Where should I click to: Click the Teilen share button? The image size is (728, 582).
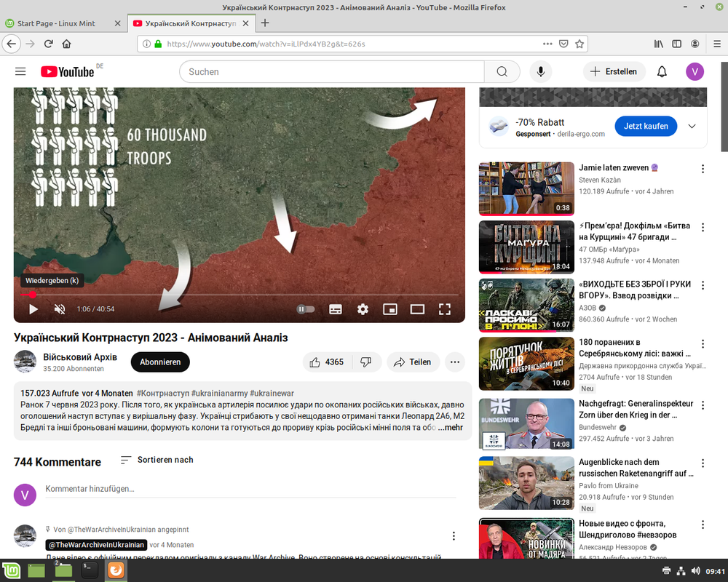coord(414,362)
